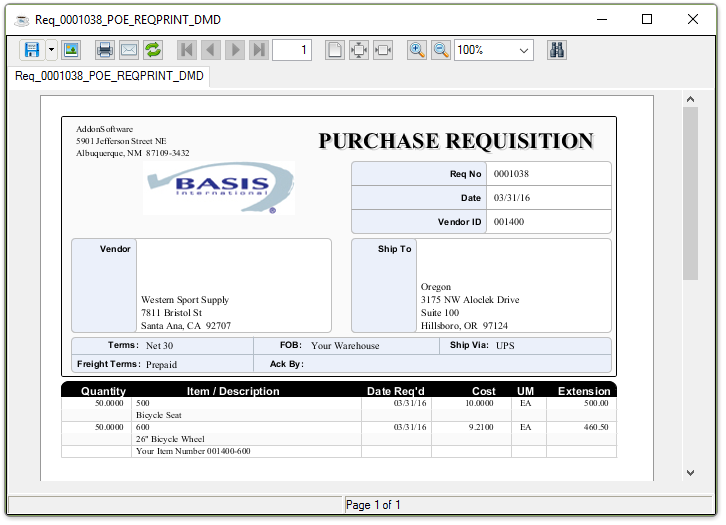The image size is (726, 525).
Task: Close the report viewer window
Action: 693,19
